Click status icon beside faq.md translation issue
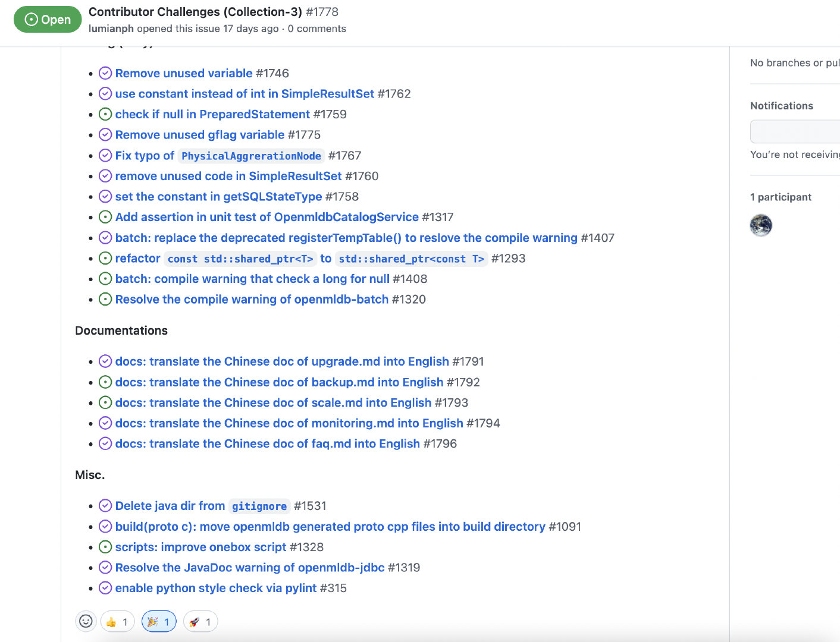 pos(105,444)
